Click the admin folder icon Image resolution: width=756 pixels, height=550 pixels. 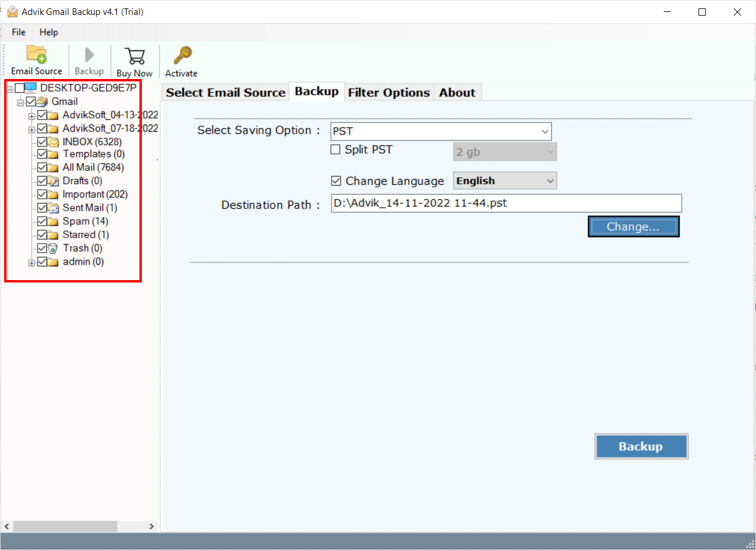click(53, 262)
